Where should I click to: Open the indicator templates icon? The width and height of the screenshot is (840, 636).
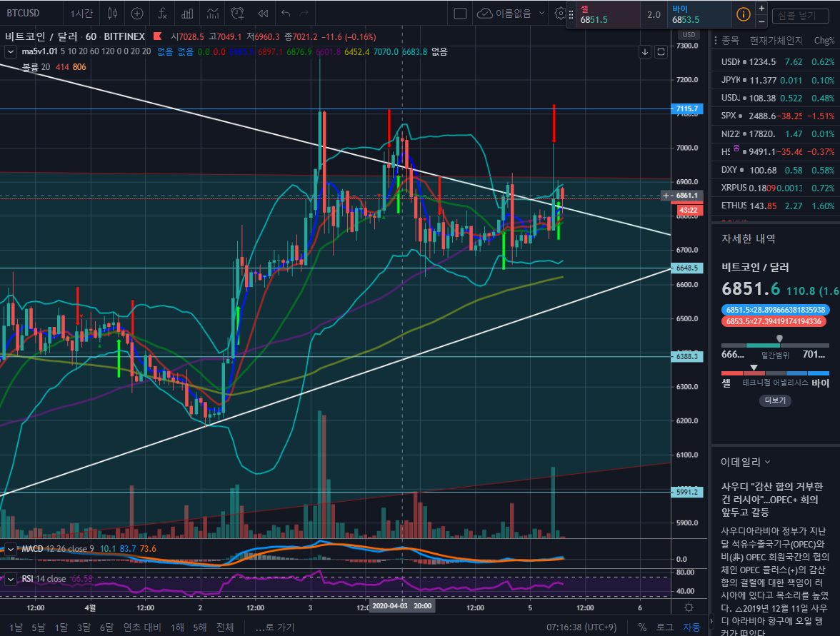point(213,14)
